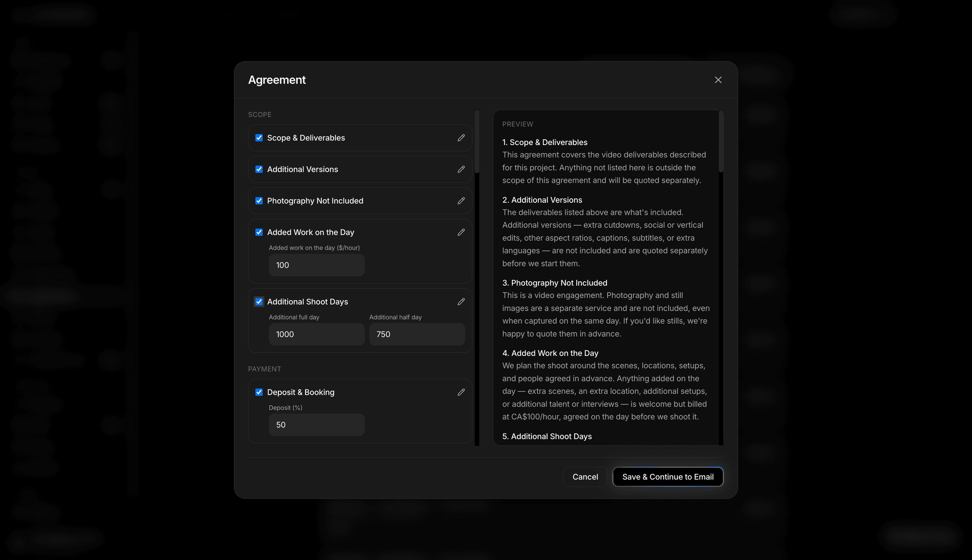Viewport: 972px width, 560px height.
Task: Cancel the agreement dialog
Action: [585, 477]
